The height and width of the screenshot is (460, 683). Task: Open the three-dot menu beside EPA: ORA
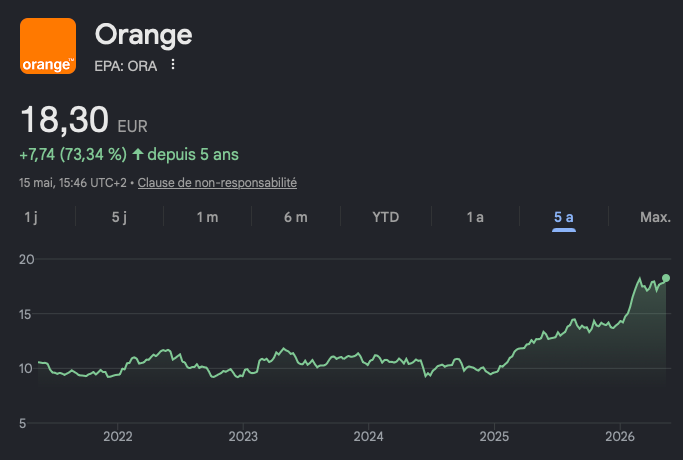click(x=173, y=64)
